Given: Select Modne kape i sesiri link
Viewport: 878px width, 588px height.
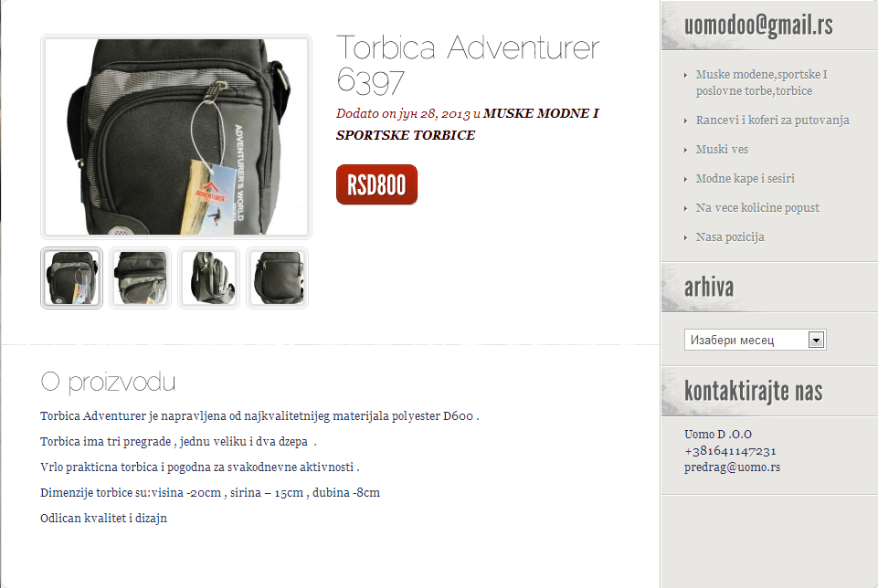Looking at the screenshot, I should pyautogui.click(x=746, y=178).
